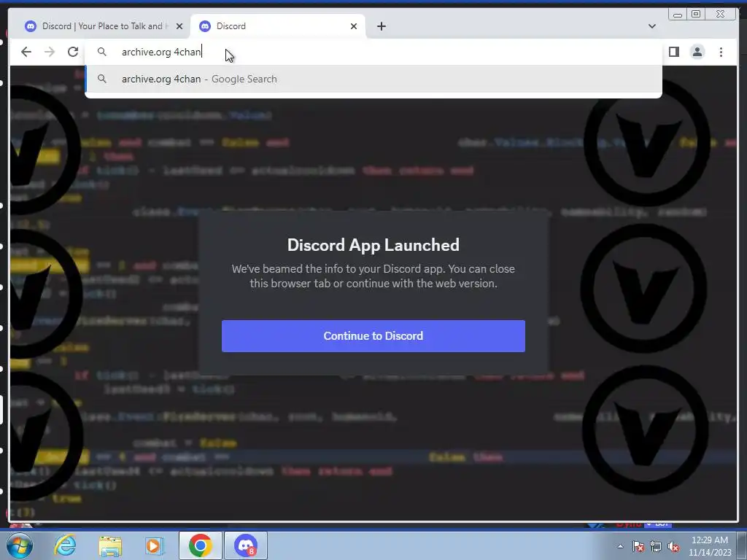
Task: Click the 'We've beamed the info' message text
Action: point(373,276)
